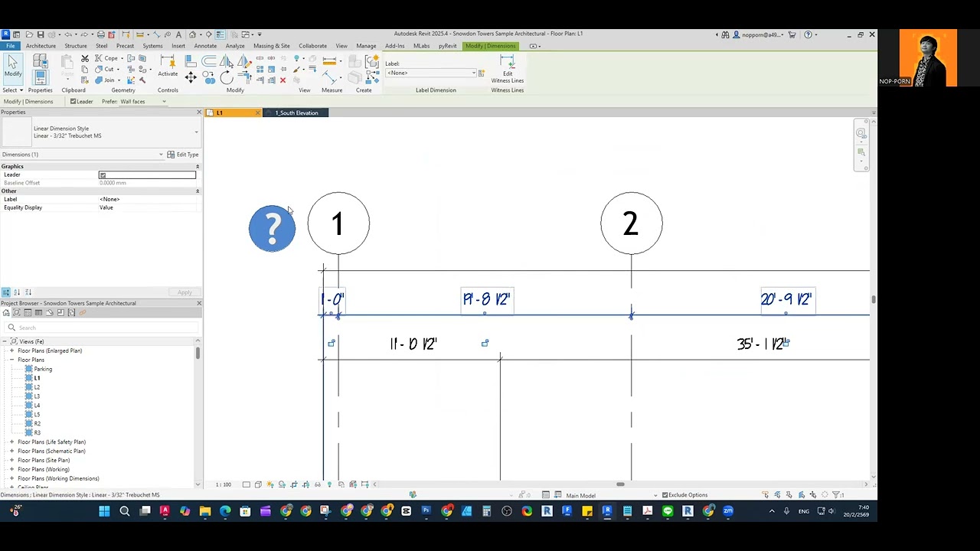
Task: Click the Save icon in quick access toolbar
Action: tap(41, 34)
